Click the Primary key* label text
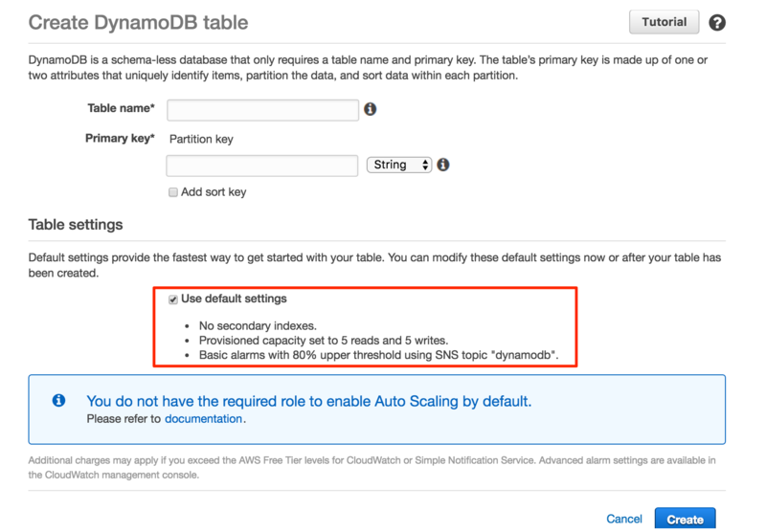766x532 pixels. click(120, 139)
